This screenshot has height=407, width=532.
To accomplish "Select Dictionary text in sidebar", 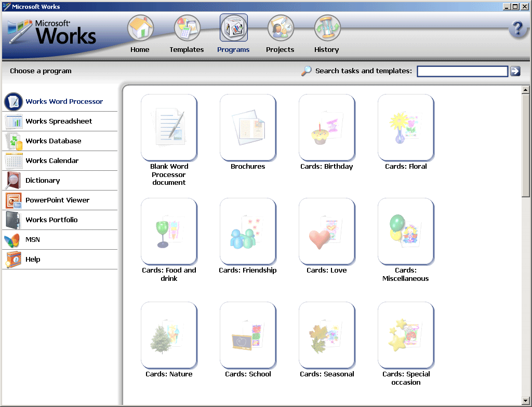I will pos(43,181).
